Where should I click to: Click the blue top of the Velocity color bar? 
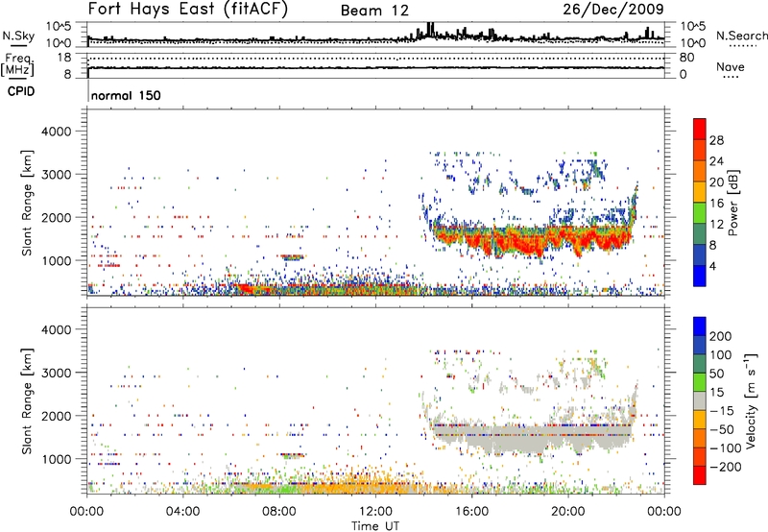[700, 326]
